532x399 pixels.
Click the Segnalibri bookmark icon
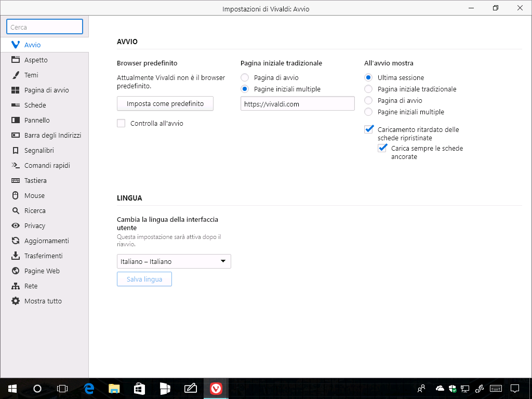tap(16, 150)
